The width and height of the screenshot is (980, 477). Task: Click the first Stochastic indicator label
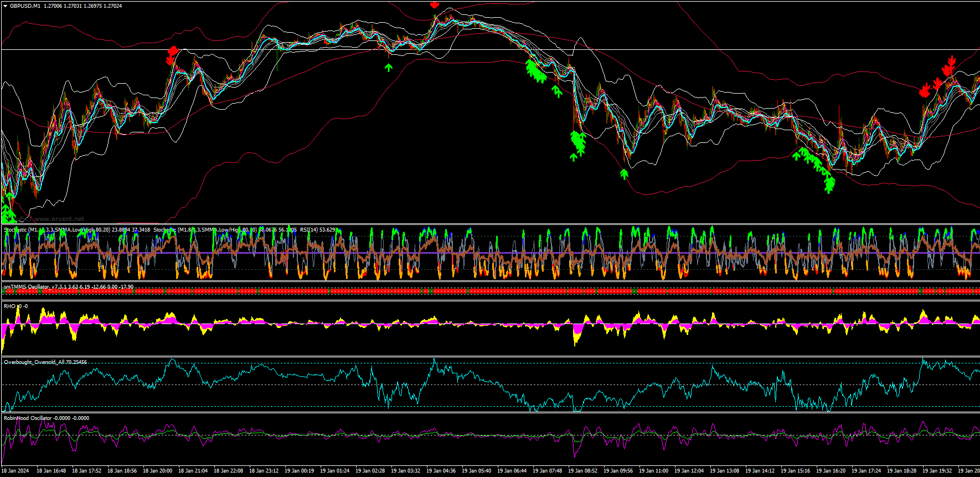76,229
